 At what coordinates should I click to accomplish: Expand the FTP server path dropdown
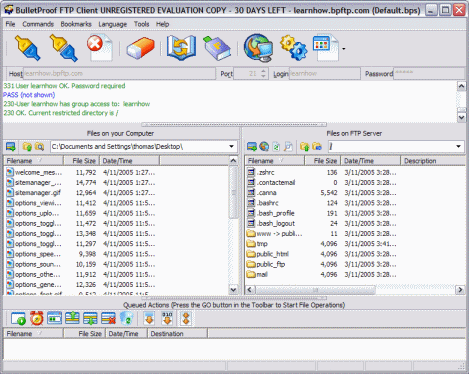tap(458, 146)
